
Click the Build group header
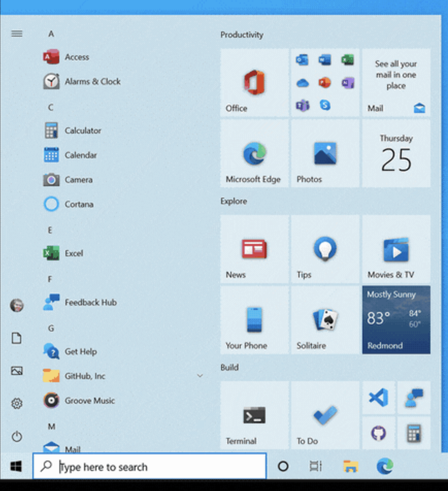click(229, 367)
